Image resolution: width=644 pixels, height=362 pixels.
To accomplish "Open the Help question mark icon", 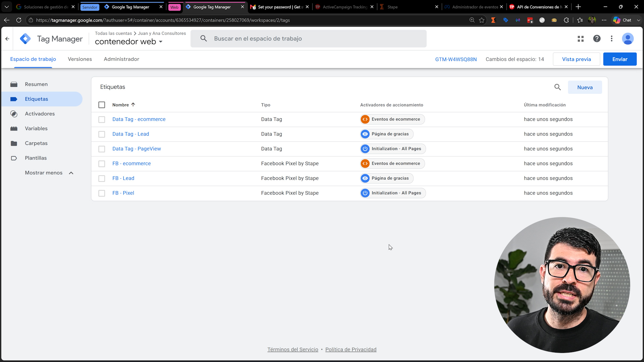I will point(597,39).
